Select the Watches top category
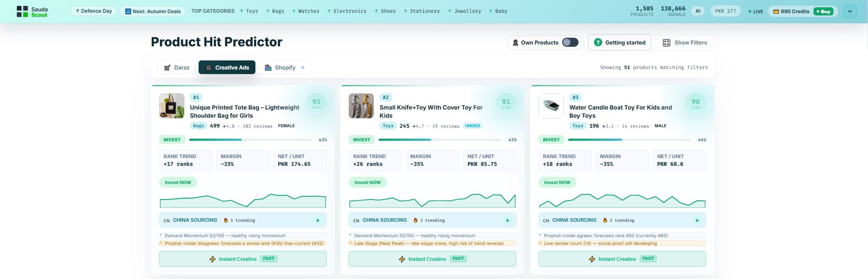 305,11
